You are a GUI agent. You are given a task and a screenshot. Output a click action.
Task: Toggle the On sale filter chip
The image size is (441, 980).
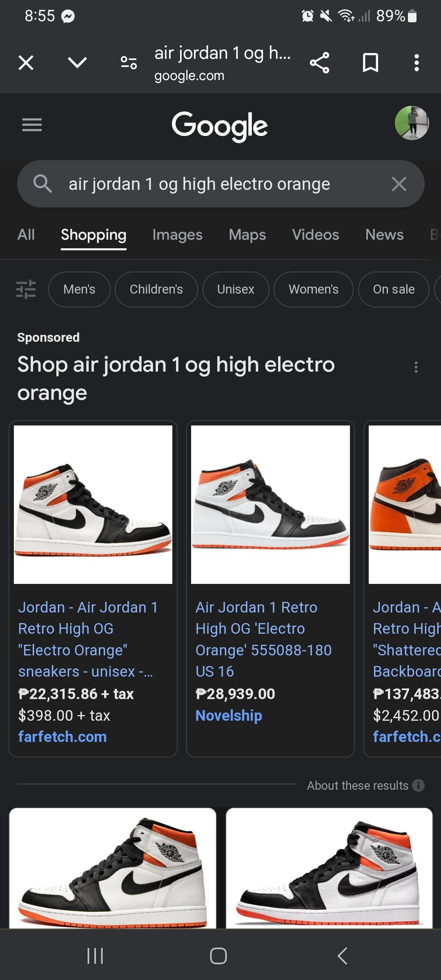pos(393,290)
